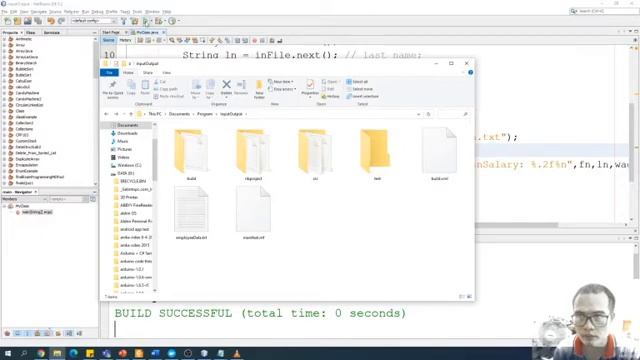Open Properties from the Explorer ribbon
This screenshot has height=360, width=640.
click(310, 88)
